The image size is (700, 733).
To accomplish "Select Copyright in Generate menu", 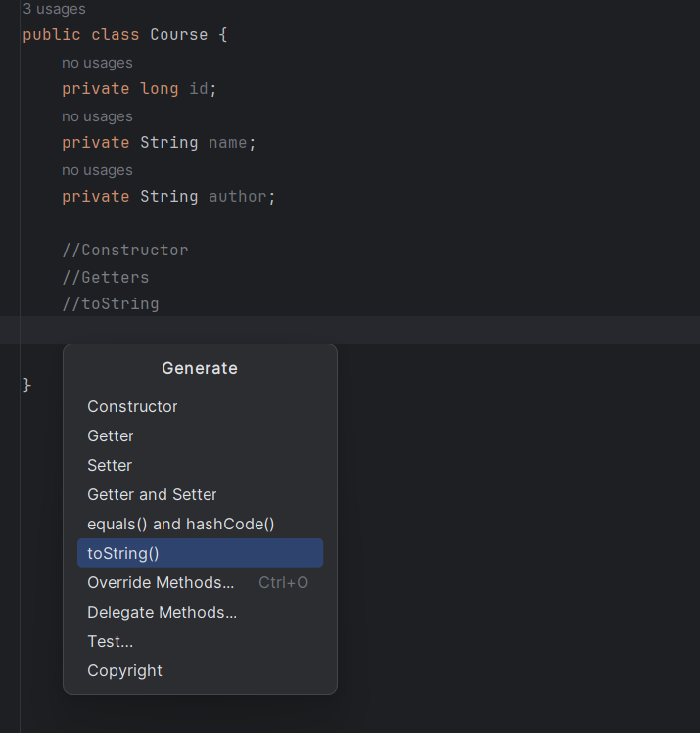I will tap(200, 670).
